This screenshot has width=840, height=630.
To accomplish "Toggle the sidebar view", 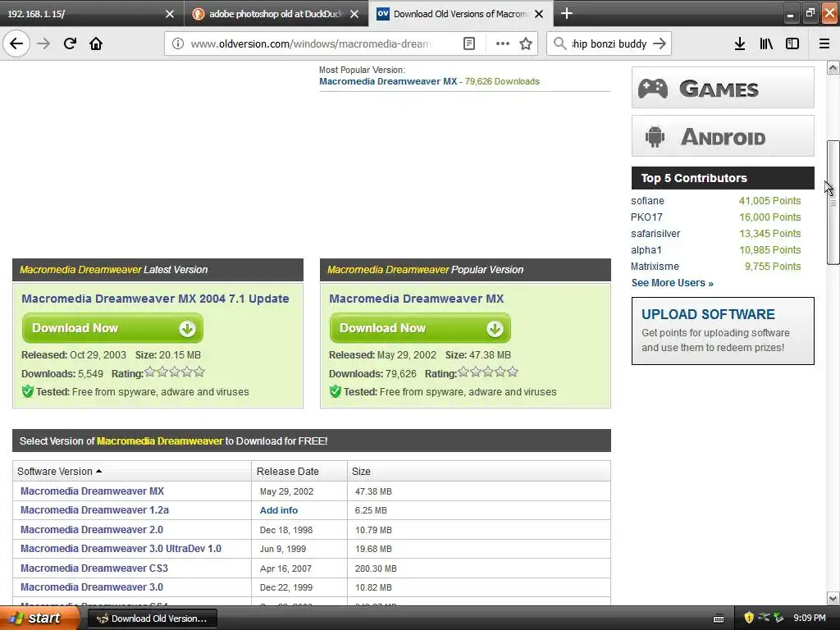I will click(792, 43).
